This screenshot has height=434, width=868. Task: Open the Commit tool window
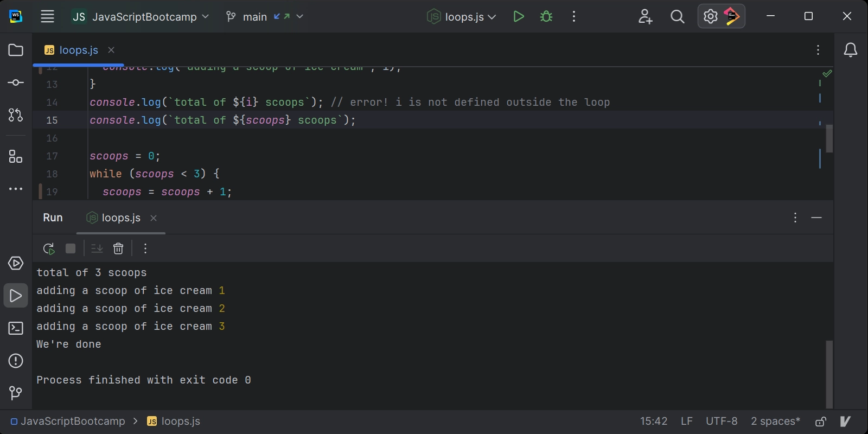tap(16, 82)
